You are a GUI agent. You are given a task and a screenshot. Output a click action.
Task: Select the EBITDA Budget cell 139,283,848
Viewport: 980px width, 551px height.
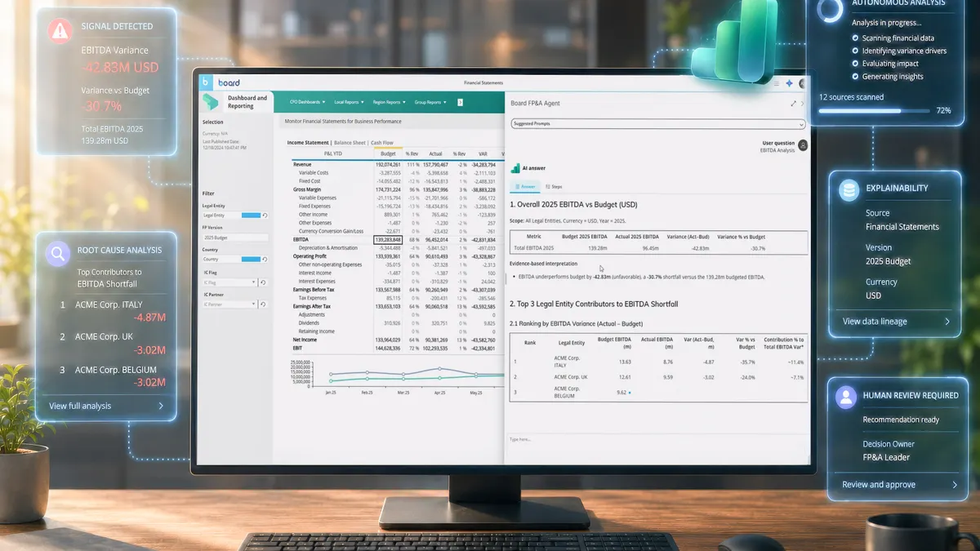click(387, 240)
